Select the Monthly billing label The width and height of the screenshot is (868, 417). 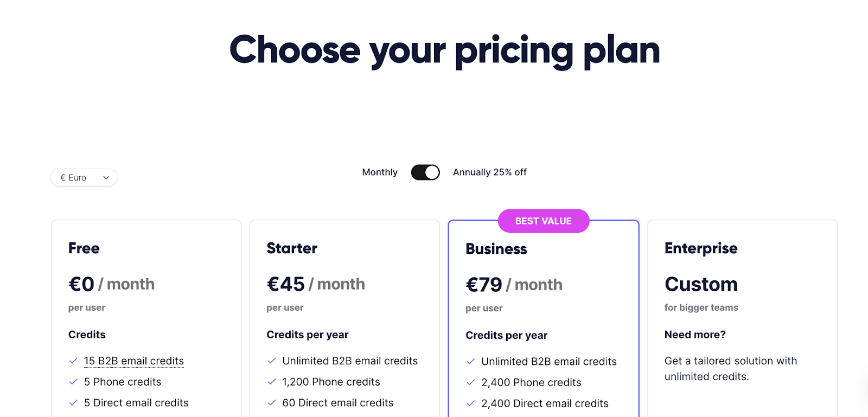[380, 172]
